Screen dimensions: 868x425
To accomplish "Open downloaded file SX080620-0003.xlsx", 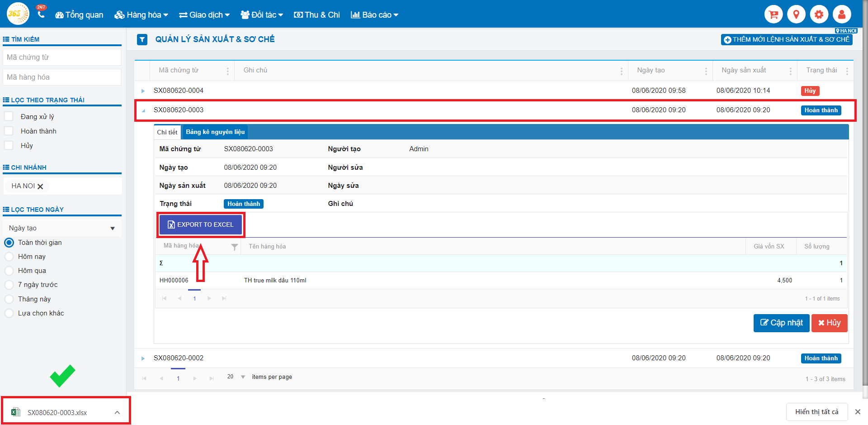I will (57, 412).
